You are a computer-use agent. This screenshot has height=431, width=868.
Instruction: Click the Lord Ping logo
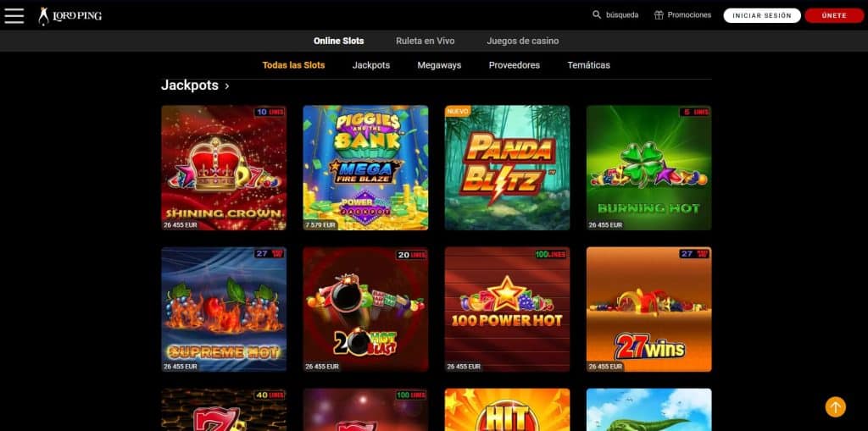tap(70, 15)
